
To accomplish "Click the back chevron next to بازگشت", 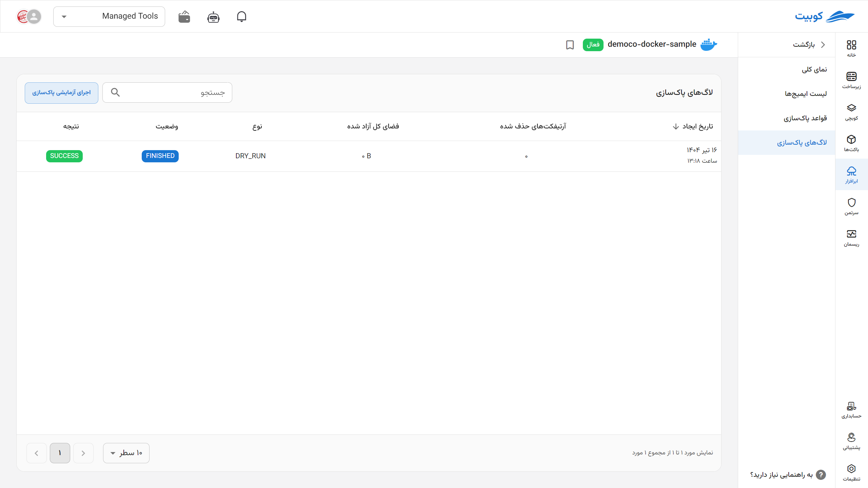I will coord(823,45).
